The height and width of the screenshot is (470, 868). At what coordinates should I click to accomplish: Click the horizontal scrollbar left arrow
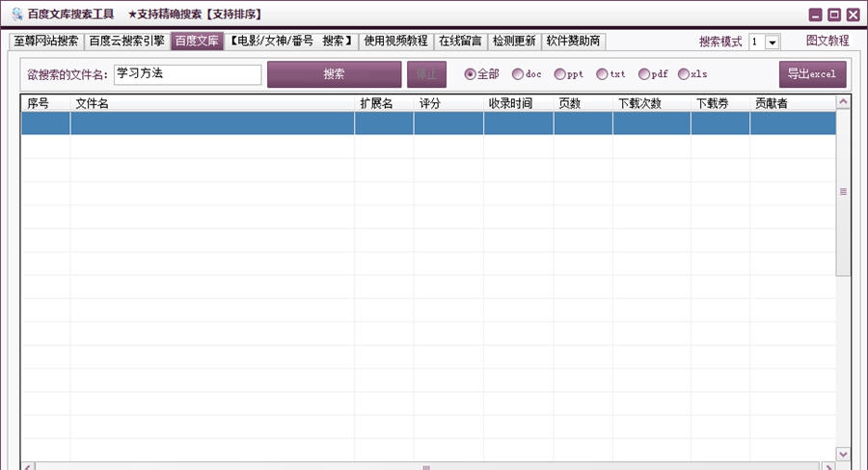pyautogui.click(x=29, y=467)
